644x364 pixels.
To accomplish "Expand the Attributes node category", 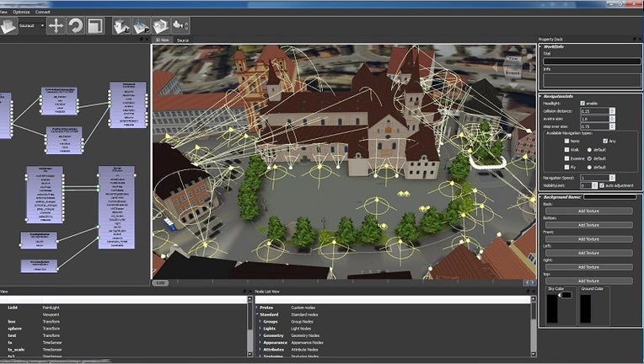I will [260, 349].
